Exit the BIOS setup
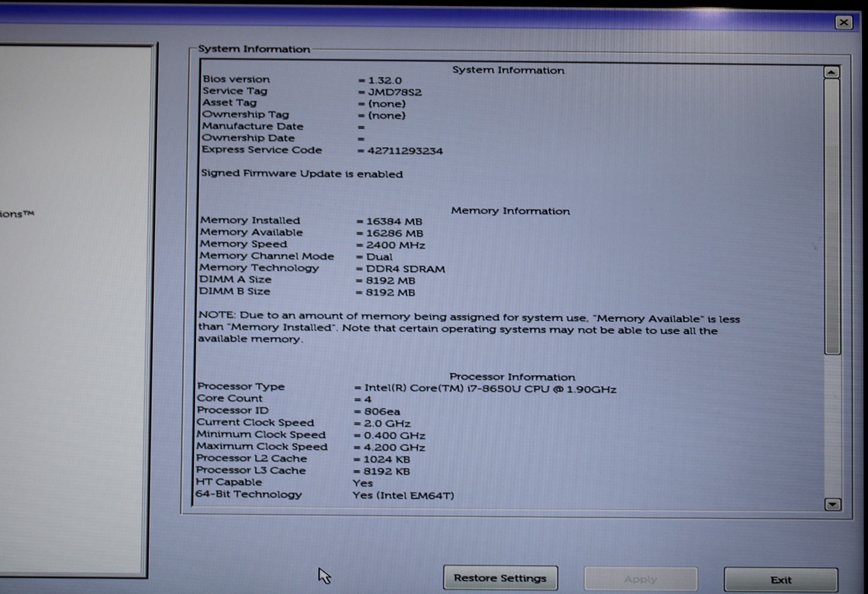Image resolution: width=868 pixels, height=594 pixels. click(781, 580)
